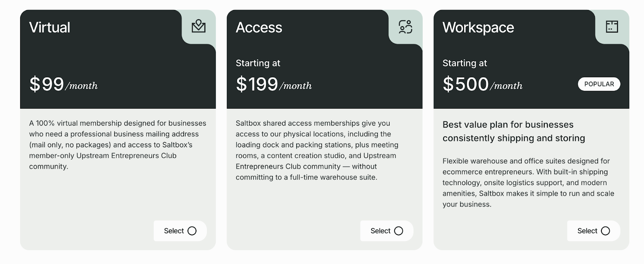This screenshot has width=644, height=264.
Task: Click the $99/month price
Action: [63, 85]
